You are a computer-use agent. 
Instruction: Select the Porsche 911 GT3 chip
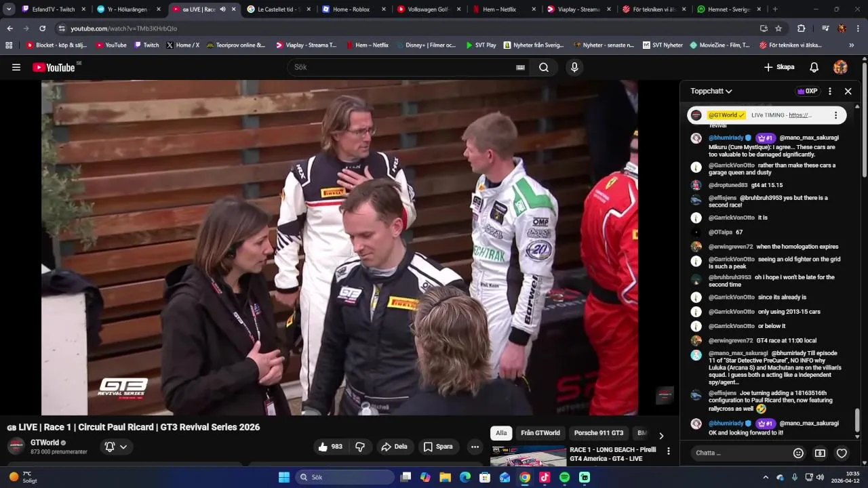599,433
